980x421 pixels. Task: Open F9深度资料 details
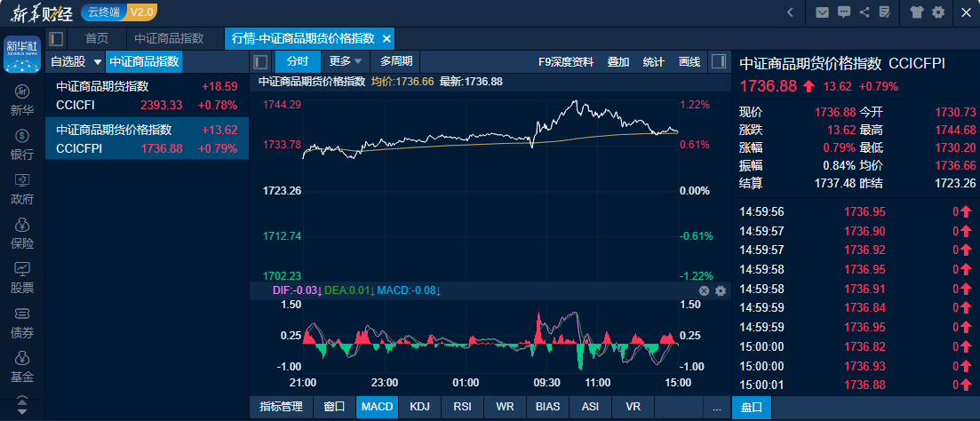tap(566, 61)
